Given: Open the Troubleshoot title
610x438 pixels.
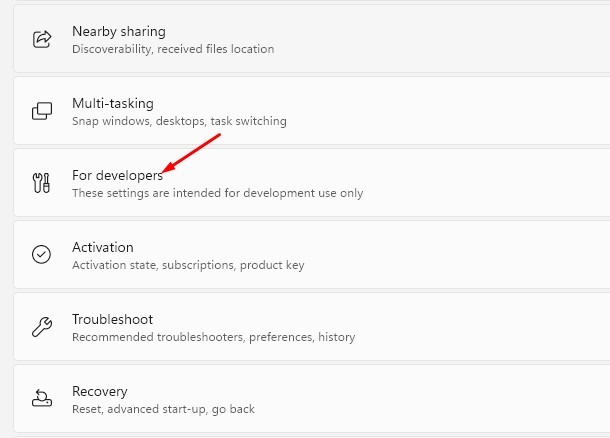Looking at the screenshot, I should pos(112,319).
